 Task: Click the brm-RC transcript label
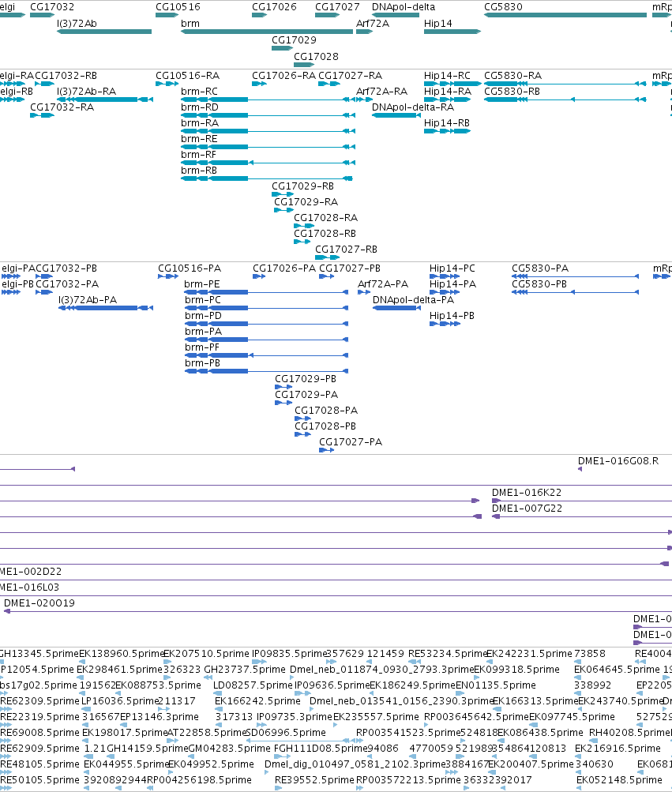click(x=199, y=92)
